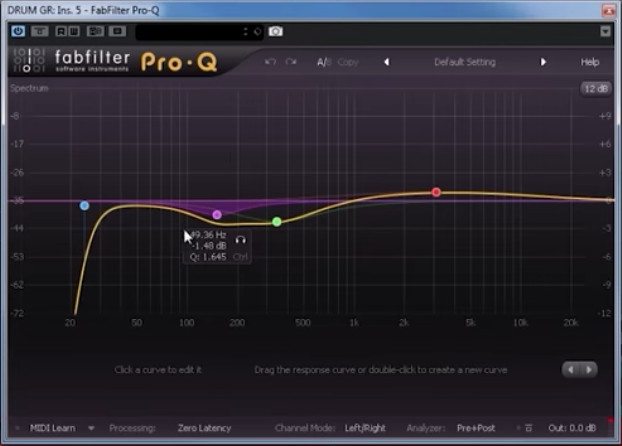Open the host bar dropdown arrow at right
The image size is (622, 446).
tap(605, 31)
